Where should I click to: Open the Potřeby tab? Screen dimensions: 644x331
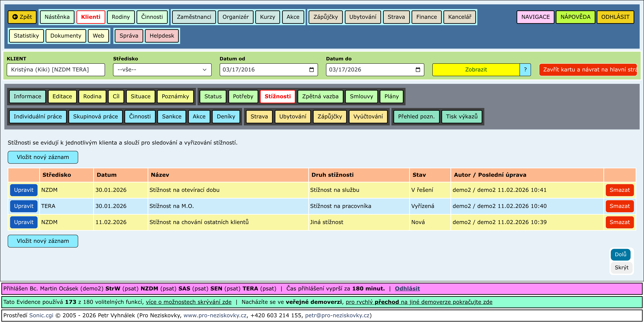(x=243, y=97)
